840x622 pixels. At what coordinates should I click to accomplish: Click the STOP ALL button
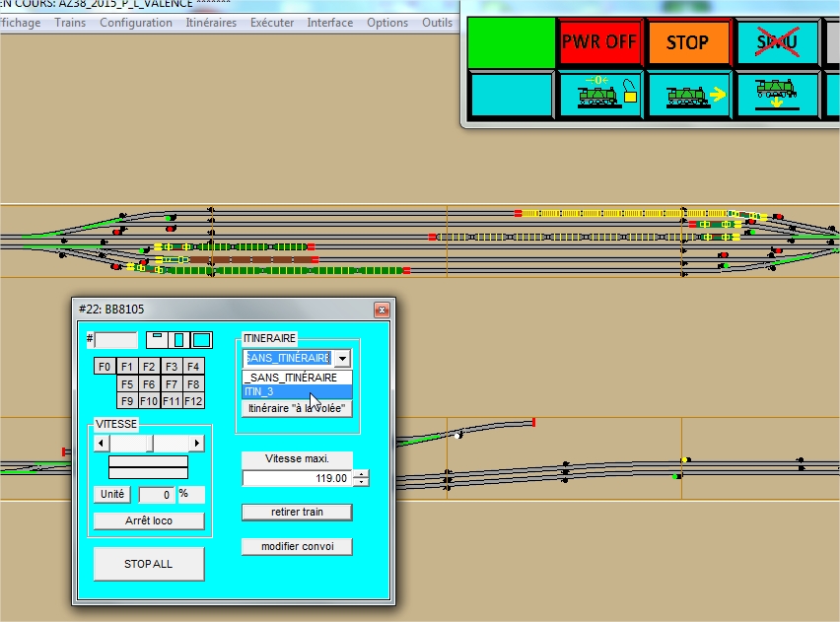149,564
